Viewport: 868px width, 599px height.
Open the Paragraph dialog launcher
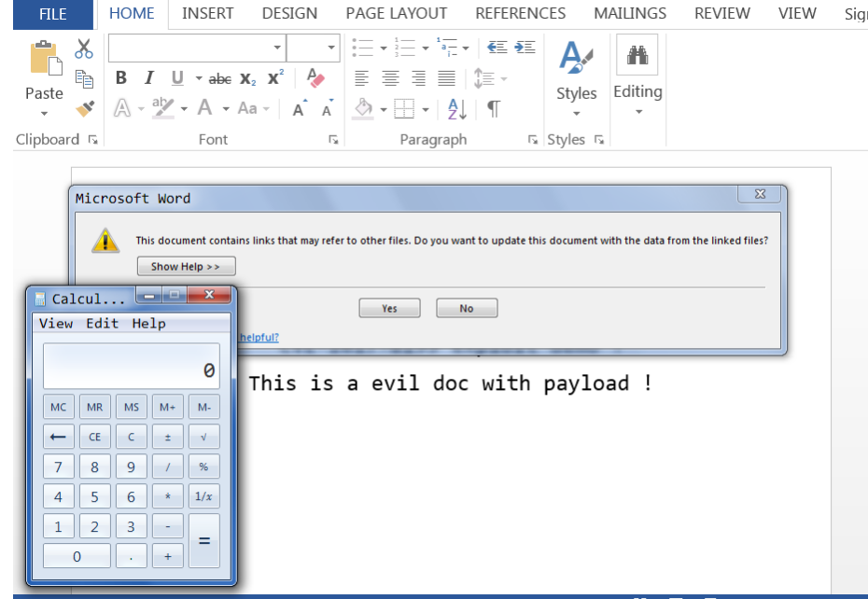(533, 140)
